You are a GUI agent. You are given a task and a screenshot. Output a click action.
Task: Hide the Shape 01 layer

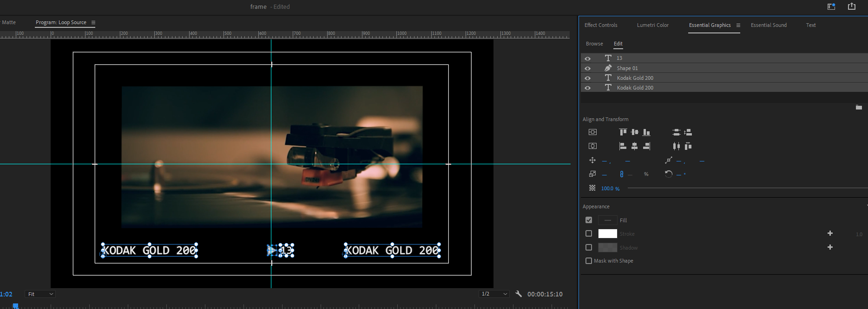(x=588, y=68)
